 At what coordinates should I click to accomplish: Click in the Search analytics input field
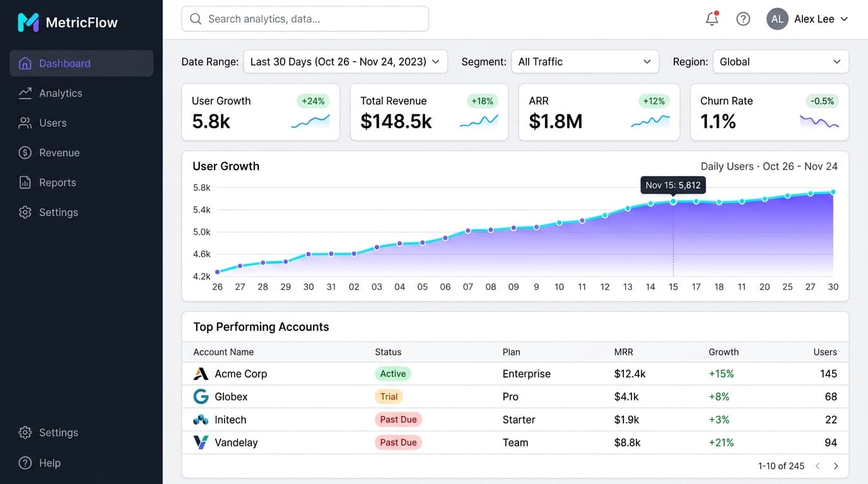[305, 19]
